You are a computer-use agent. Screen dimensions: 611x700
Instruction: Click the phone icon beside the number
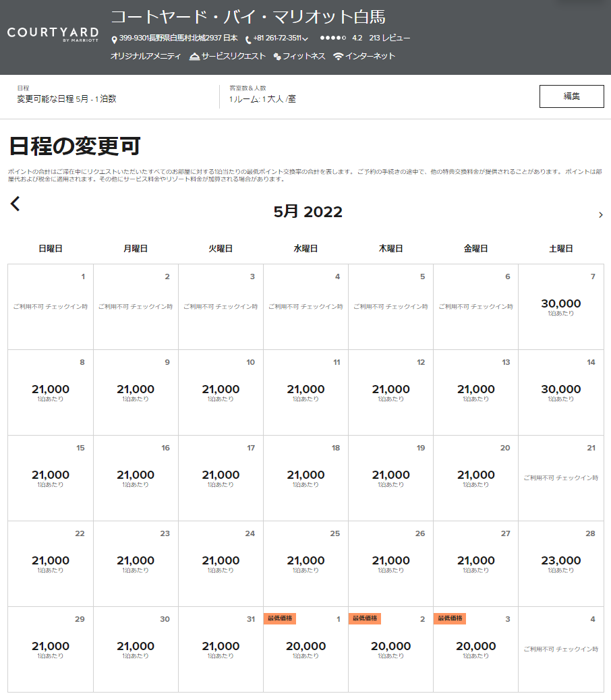point(248,39)
